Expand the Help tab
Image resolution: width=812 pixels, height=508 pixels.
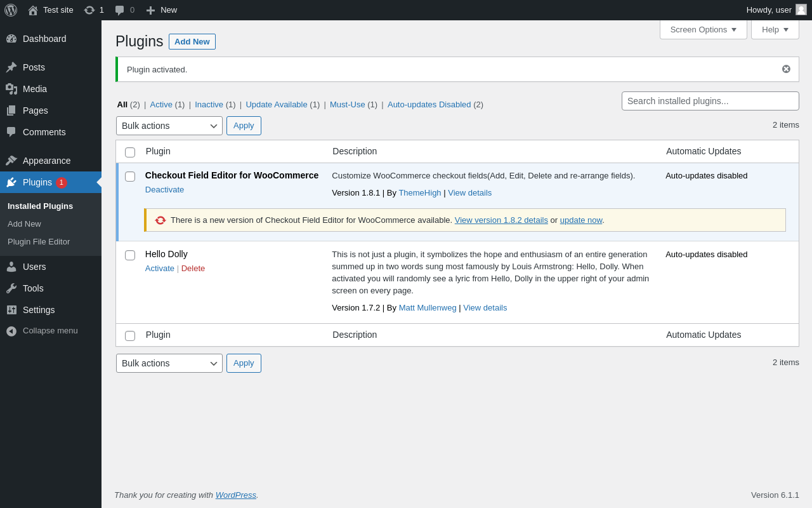click(775, 29)
